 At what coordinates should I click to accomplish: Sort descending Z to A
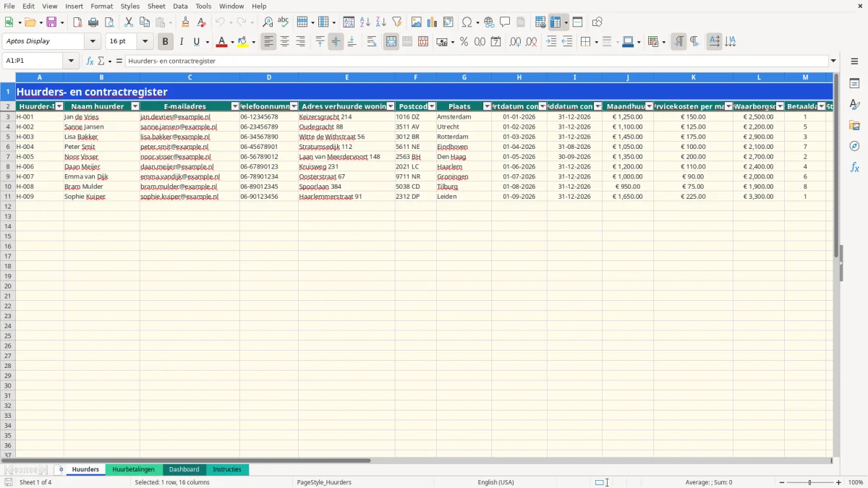380,22
